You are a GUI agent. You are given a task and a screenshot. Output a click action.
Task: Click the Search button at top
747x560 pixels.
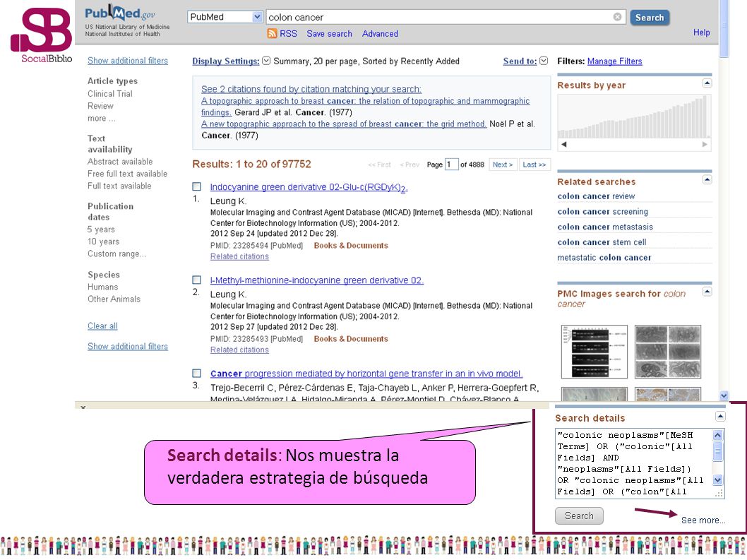(650, 18)
